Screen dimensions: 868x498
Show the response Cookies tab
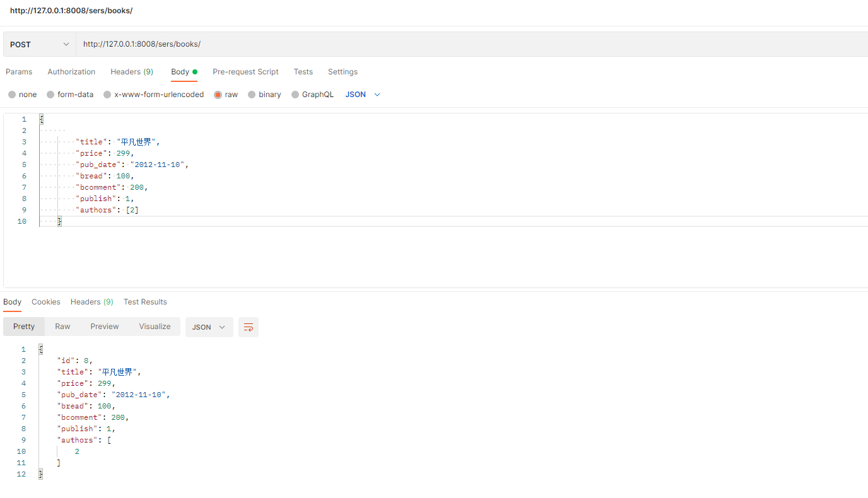click(46, 302)
